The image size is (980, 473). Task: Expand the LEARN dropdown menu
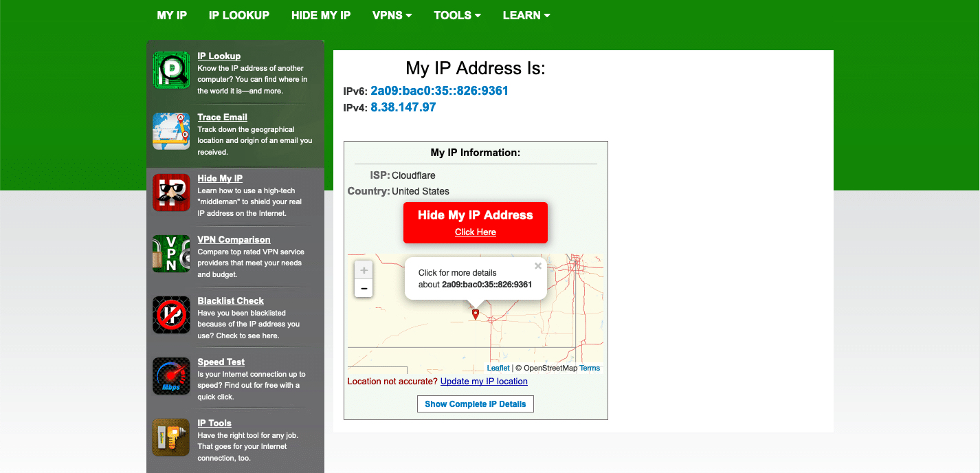pos(526,15)
